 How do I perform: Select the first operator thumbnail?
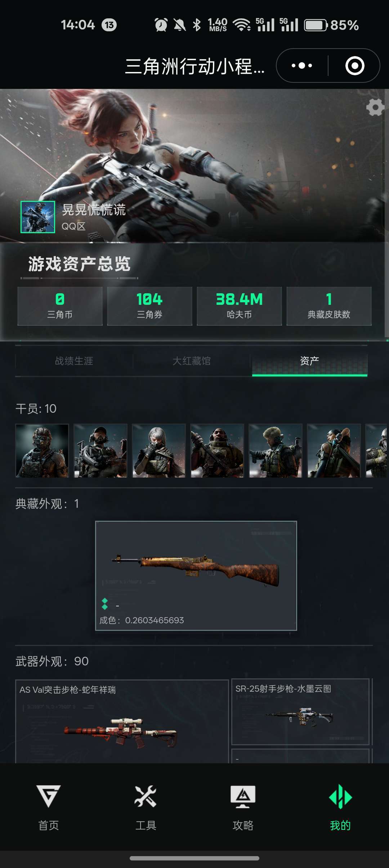42,451
